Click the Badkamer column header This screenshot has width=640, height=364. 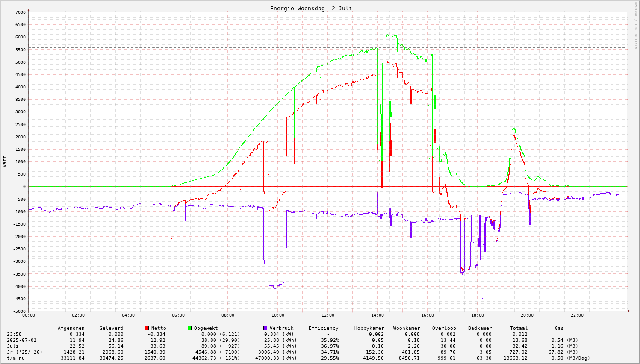click(x=480, y=328)
